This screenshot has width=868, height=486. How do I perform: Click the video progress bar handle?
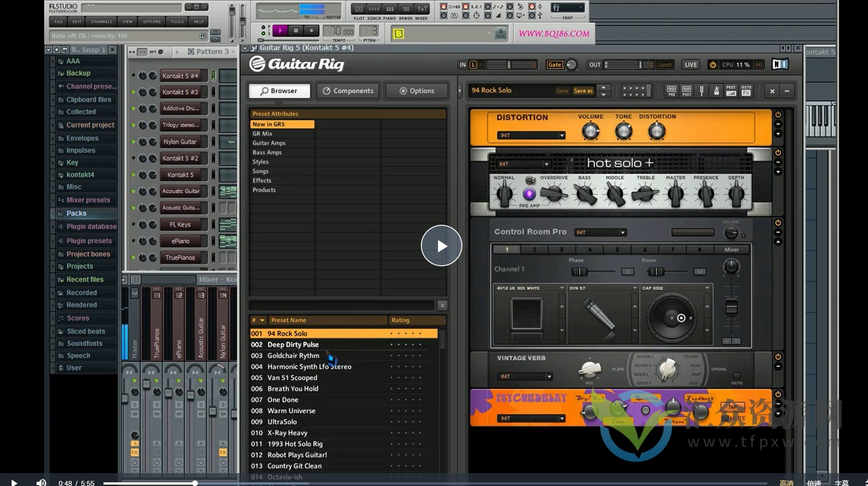click(195, 483)
